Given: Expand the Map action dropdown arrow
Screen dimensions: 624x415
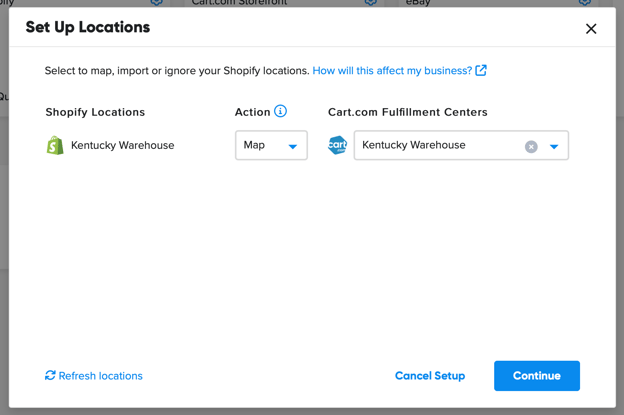Looking at the screenshot, I should (293, 147).
